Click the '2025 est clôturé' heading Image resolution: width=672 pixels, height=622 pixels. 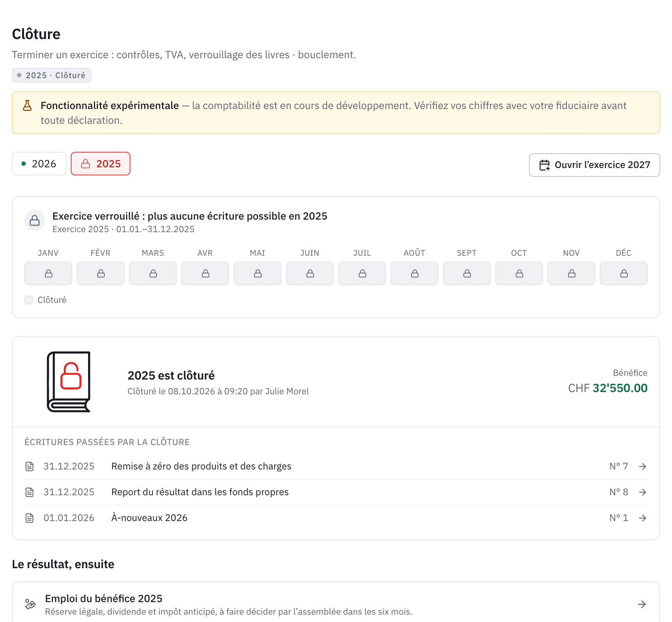click(171, 375)
